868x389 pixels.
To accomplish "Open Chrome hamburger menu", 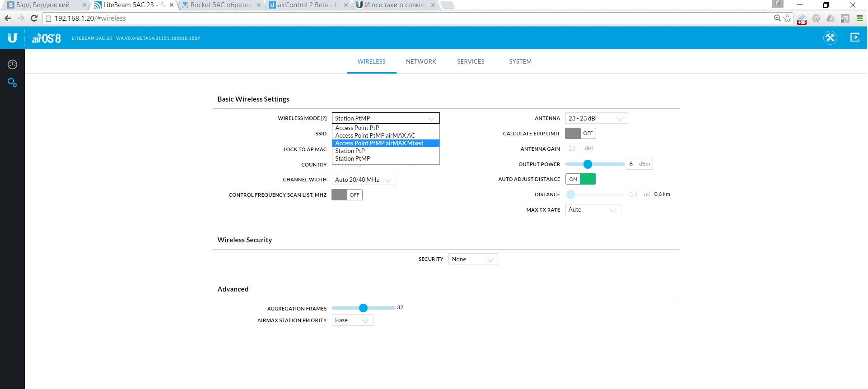I will click(x=859, y=19).
